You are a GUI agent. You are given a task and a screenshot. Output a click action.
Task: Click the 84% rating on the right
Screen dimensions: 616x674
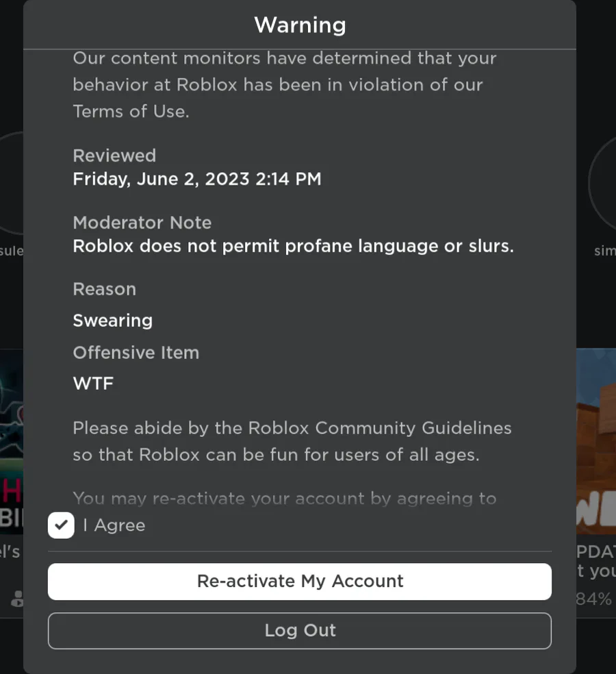coord(593,599)
